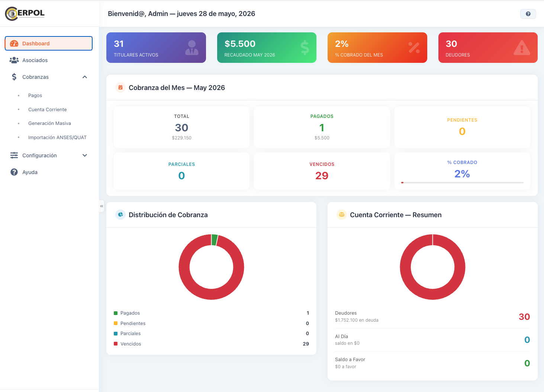Click the pie chart icon beside Distribución de Cobranza
This screenshot has height=392, width=544.
click(120, 215)
